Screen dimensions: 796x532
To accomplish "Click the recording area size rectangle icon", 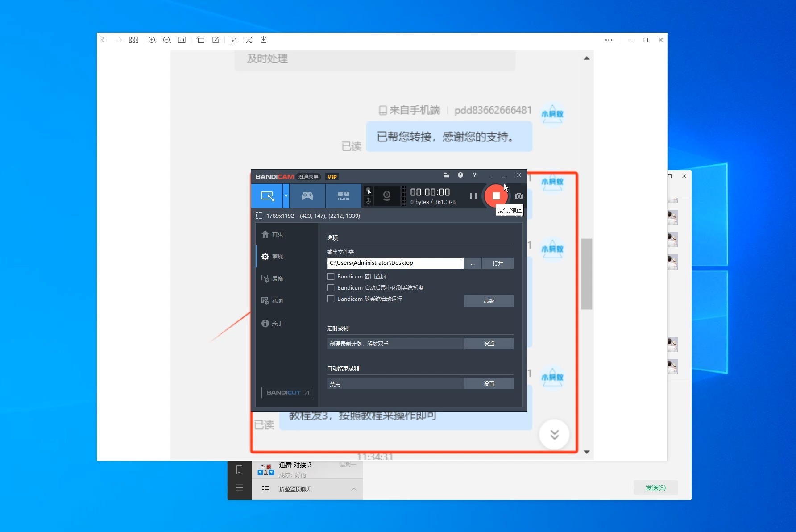I will (x=259, y=216).
